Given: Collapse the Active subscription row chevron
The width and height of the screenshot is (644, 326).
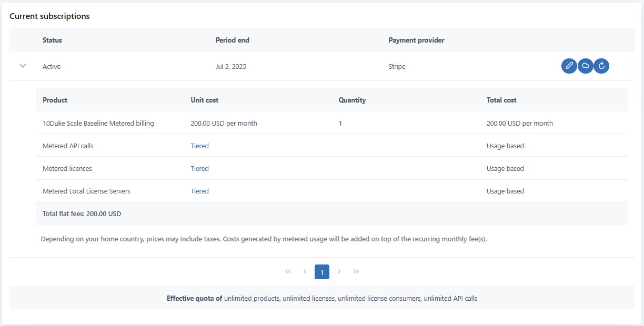Looking at the screenshot, I should point(23,66).
